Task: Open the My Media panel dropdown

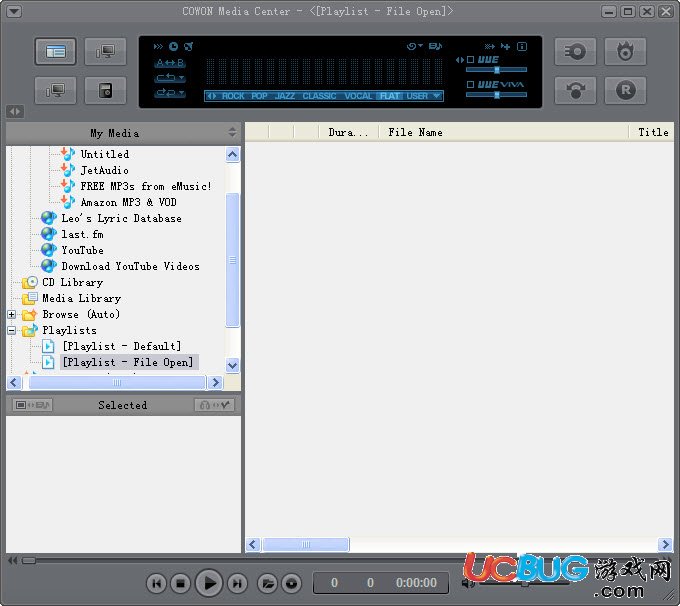Action: click(232, 133)
